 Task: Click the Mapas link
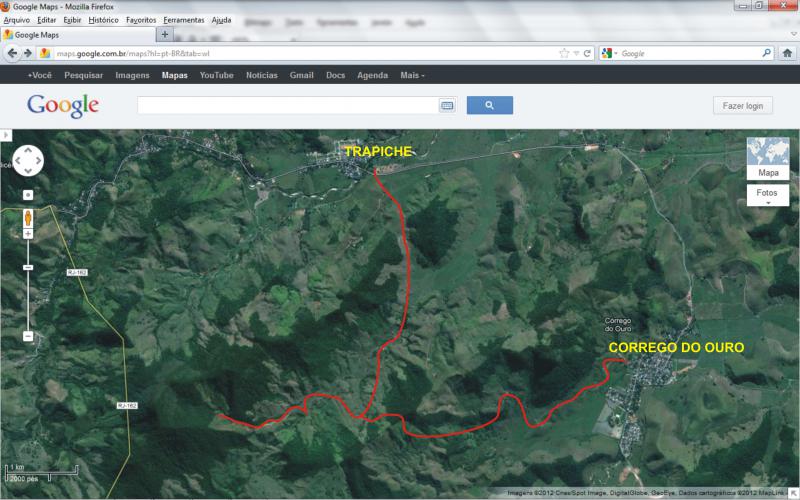point(174,75)
